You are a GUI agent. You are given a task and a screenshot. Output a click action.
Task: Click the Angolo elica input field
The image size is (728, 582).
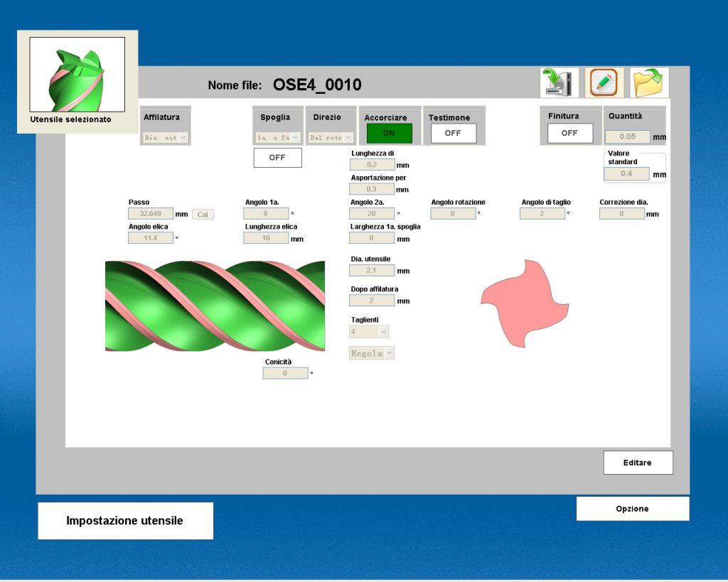click(x=151, y=237)
